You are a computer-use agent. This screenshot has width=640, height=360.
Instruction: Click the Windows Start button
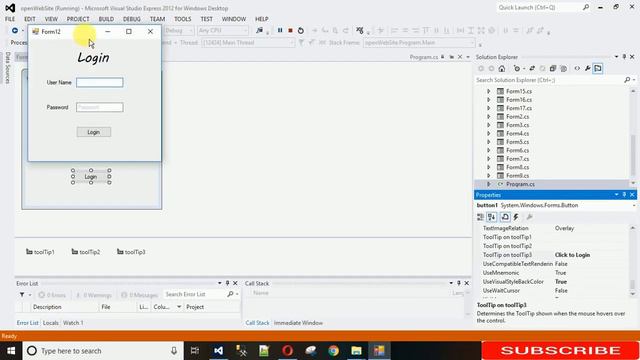(11, 351)
